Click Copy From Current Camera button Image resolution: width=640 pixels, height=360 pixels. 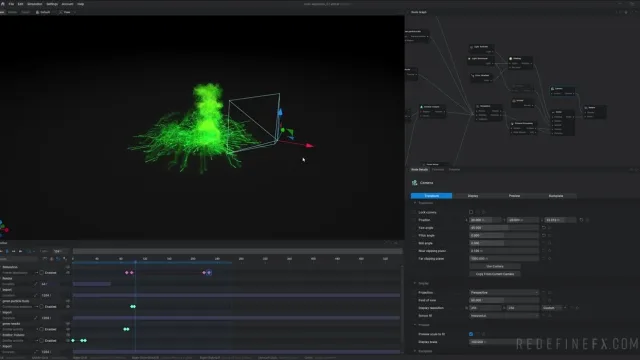coord(495,274)
